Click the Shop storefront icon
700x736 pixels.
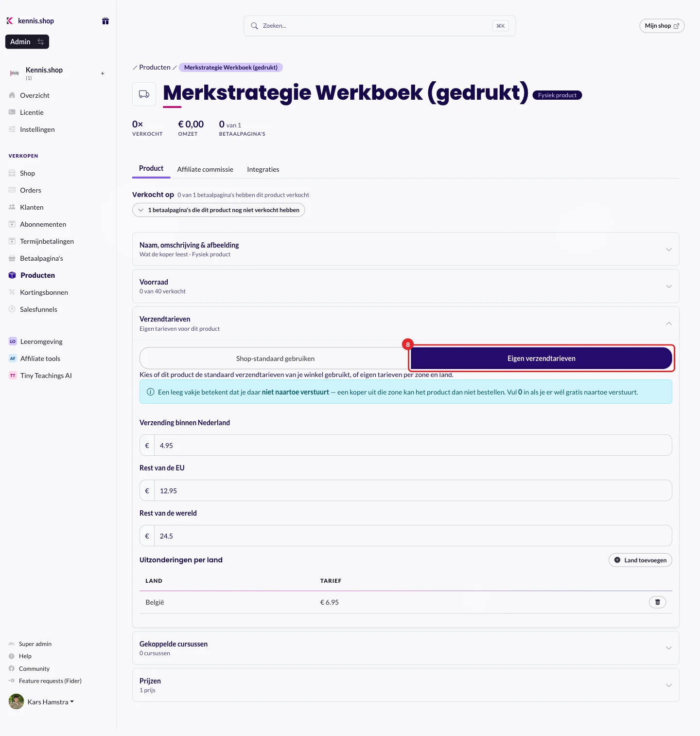tap(12, 173)
